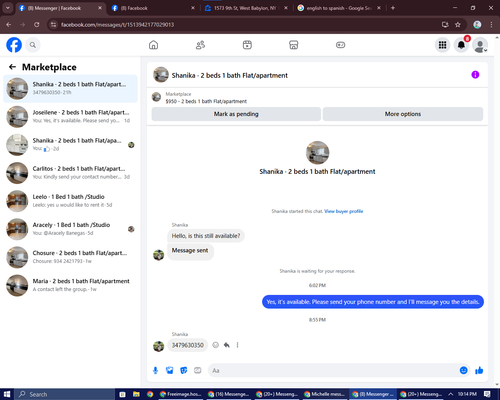Click the voice clip microphone icon

155,370
